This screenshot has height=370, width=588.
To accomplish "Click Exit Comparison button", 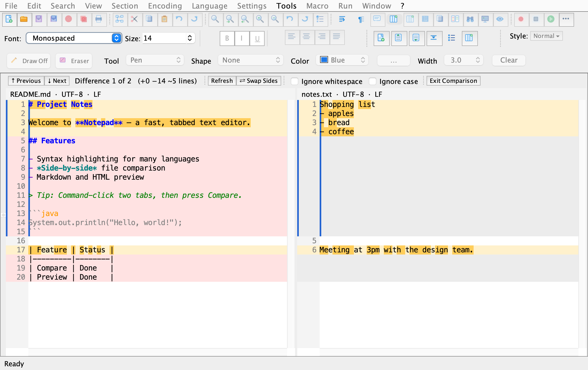I will pyautogui.click(x=453, y=81).
